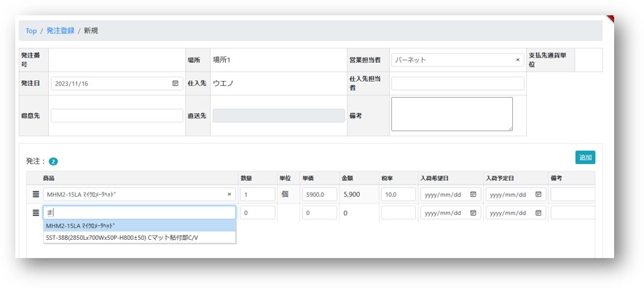Open 入荷希望日 calendar in second row
The width and height of the screenshot is (644, 288).
[x=473, y=213]
